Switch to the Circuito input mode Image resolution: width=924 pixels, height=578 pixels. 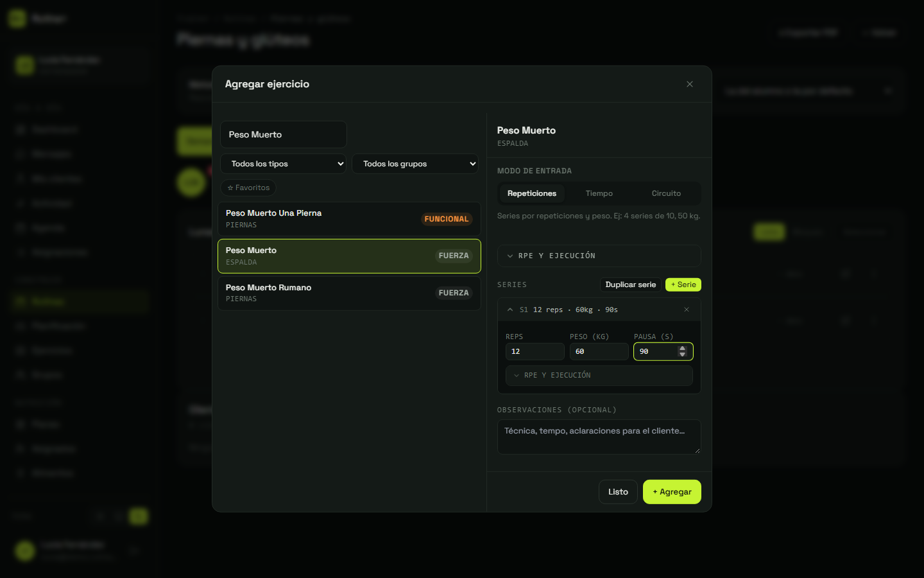[x=666, y=193]
